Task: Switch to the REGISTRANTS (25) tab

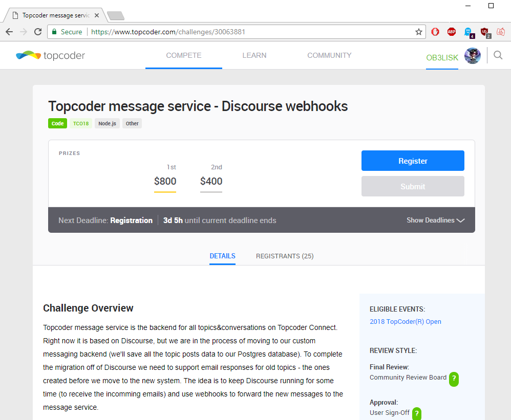Action: 285,256
